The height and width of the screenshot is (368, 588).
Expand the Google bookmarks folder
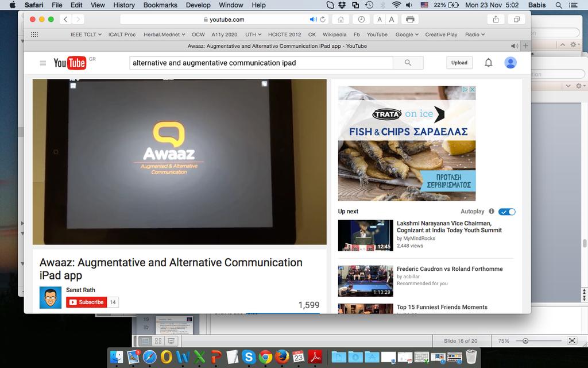(407, 34)
